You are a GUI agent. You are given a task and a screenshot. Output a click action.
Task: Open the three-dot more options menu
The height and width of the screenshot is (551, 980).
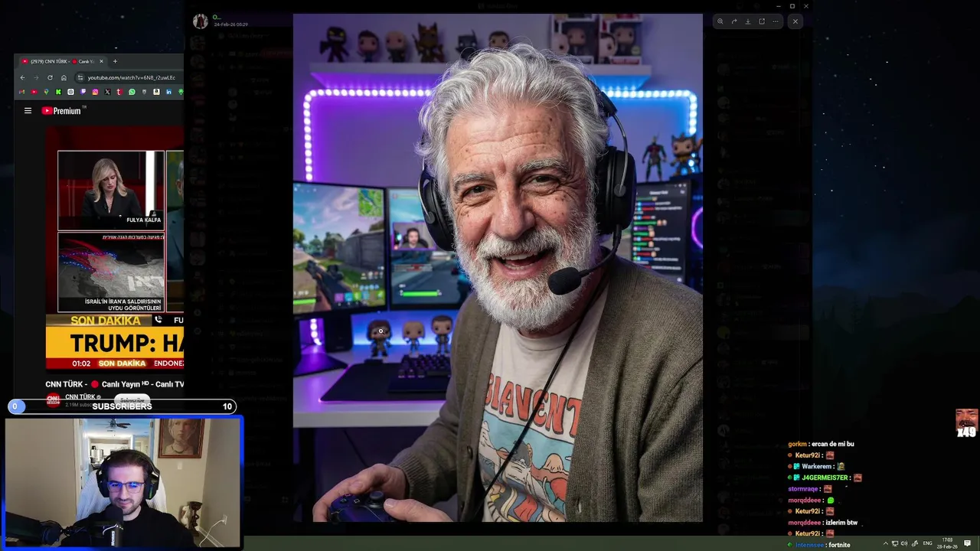775,21
